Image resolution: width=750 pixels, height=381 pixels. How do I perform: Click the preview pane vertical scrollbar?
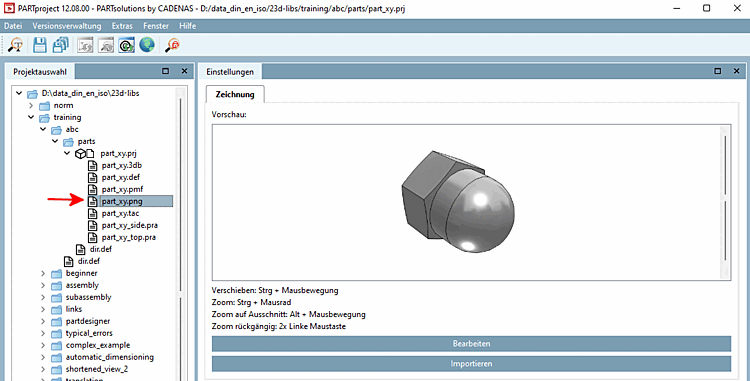tap(725, 202)
